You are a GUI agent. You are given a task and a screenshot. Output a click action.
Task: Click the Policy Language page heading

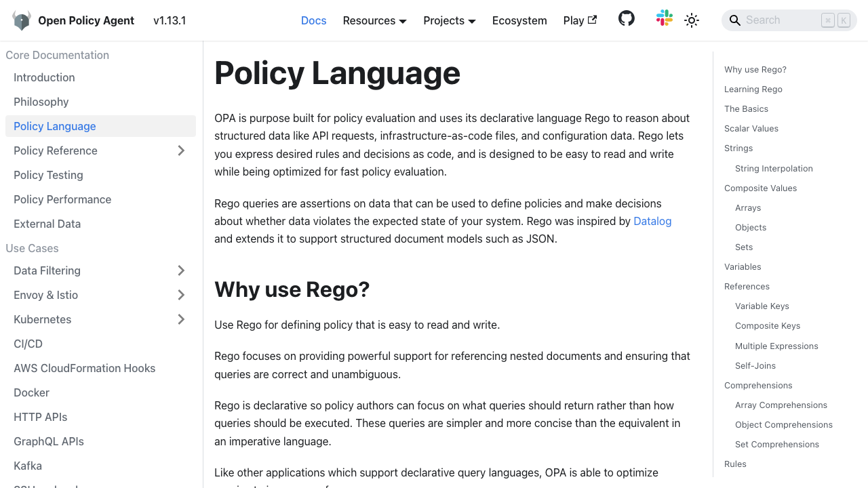pyautogui.click(x=337, y=73)
